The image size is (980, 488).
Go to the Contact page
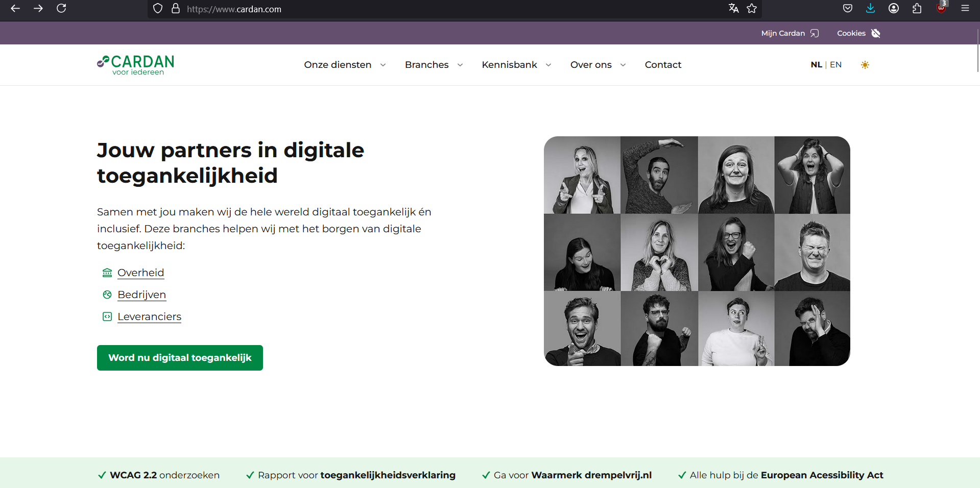point(663,65)
